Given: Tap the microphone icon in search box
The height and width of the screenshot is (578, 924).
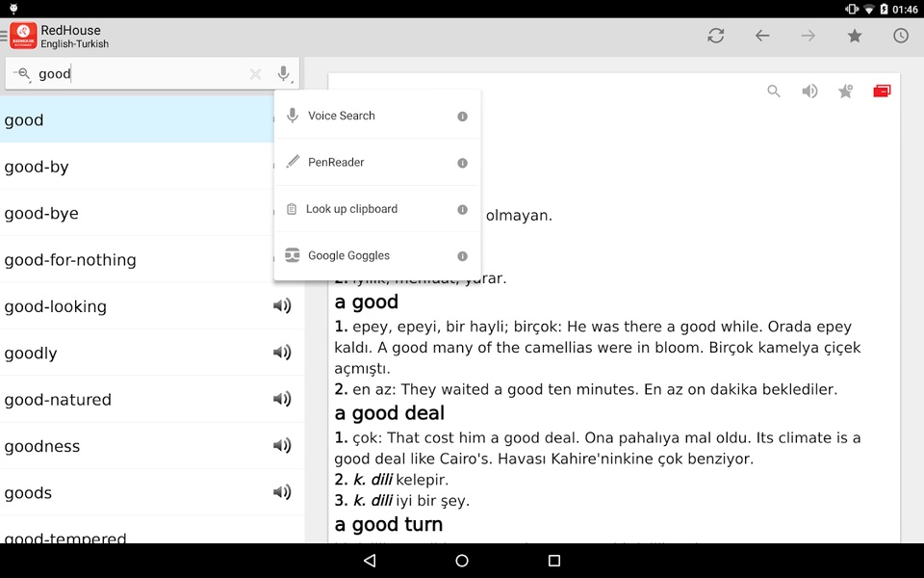Looking at the screenshot, I should [284, 74].
